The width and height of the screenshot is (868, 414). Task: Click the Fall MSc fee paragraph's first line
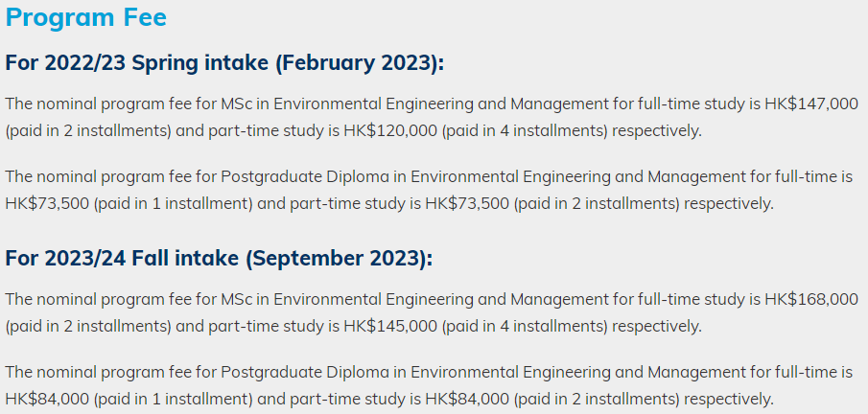tap(432, 299)
